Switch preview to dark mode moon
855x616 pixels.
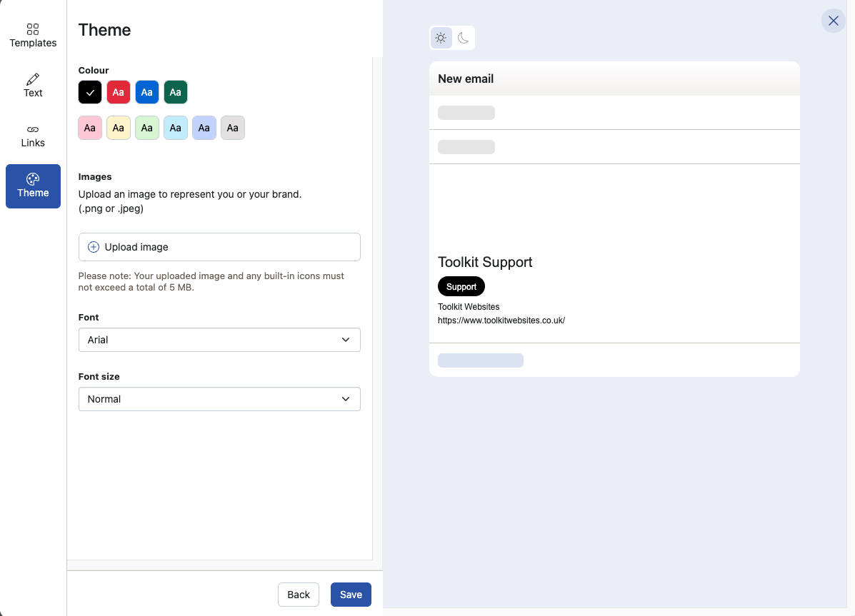(464, 38)
